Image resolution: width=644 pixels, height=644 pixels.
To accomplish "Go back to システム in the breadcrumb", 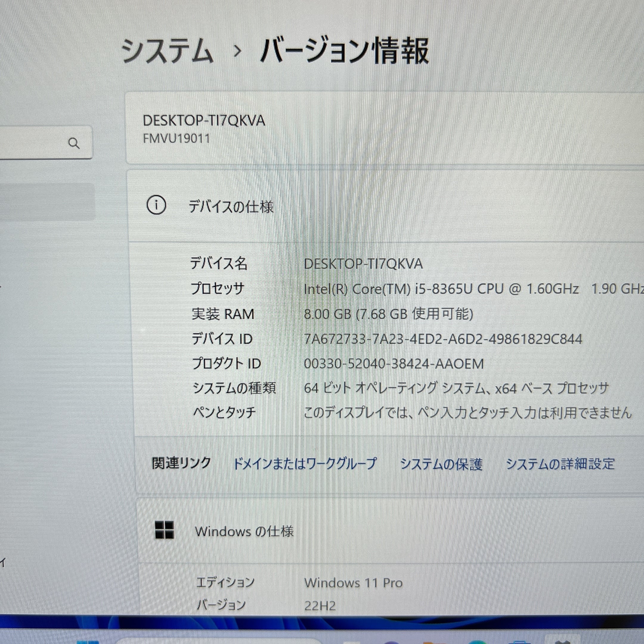I will point(167,51).
